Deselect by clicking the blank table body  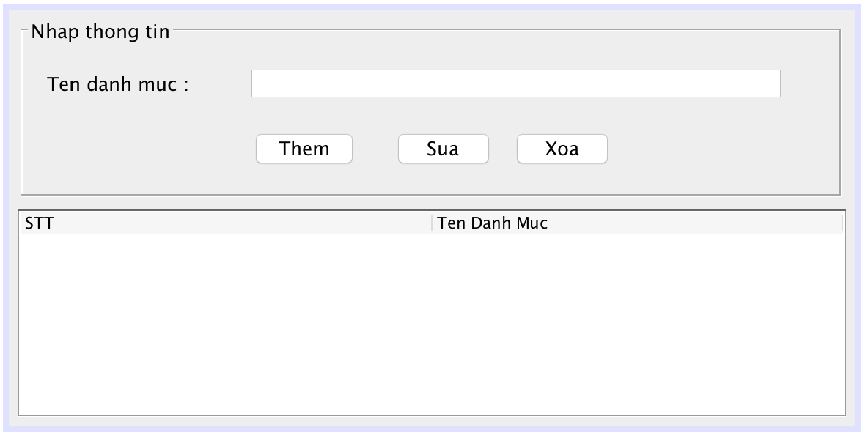431,330
